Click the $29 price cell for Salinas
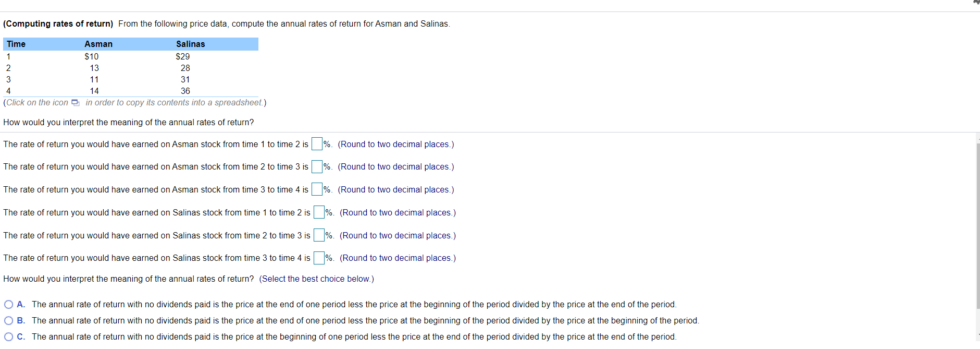Viewport: 980px width, 349px height. (x=183, y=56)
